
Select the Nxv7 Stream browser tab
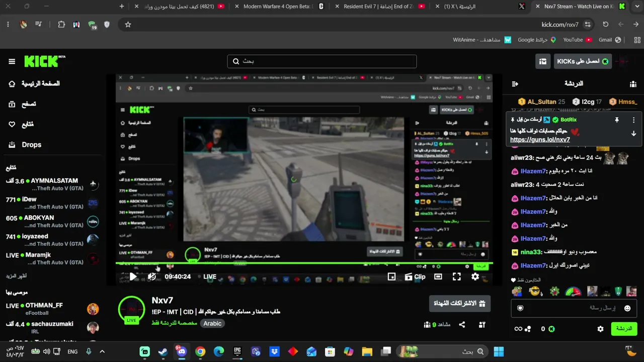coord(581,7)
